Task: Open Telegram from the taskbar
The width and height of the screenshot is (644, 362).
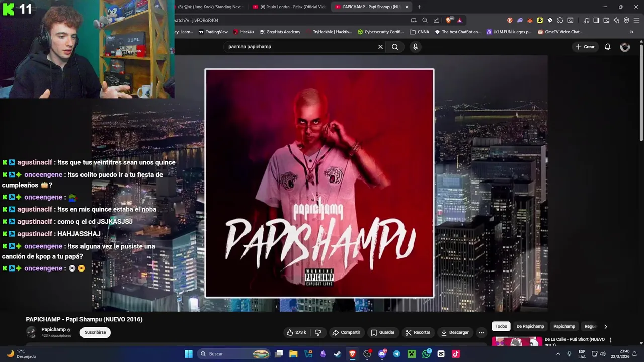Action: click(396, 354)
